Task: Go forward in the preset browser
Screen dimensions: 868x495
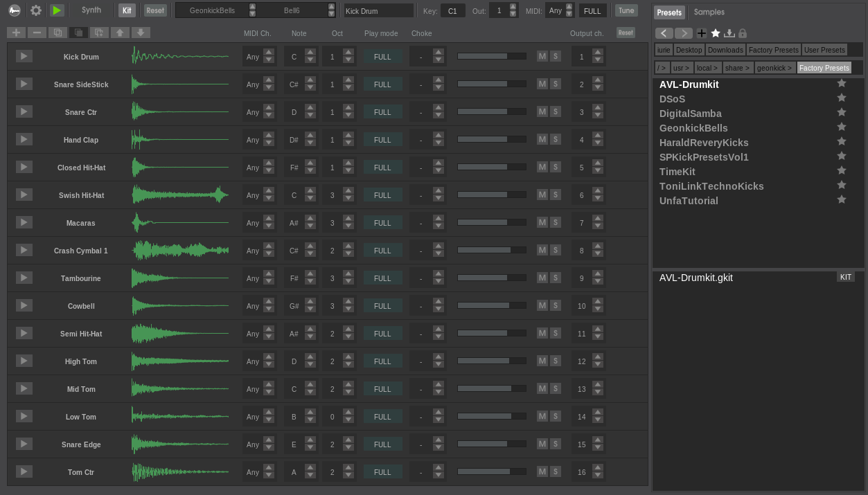Action: tap(684, 33)
